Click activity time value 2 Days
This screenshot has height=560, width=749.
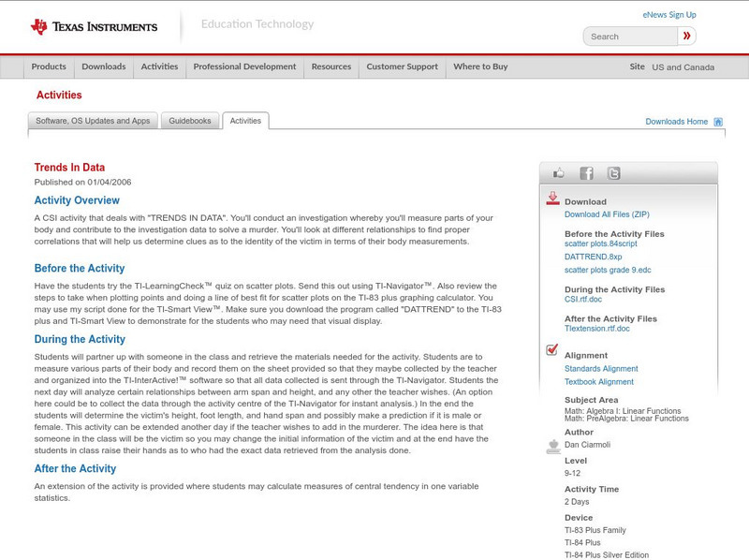(x=577, y=502)
